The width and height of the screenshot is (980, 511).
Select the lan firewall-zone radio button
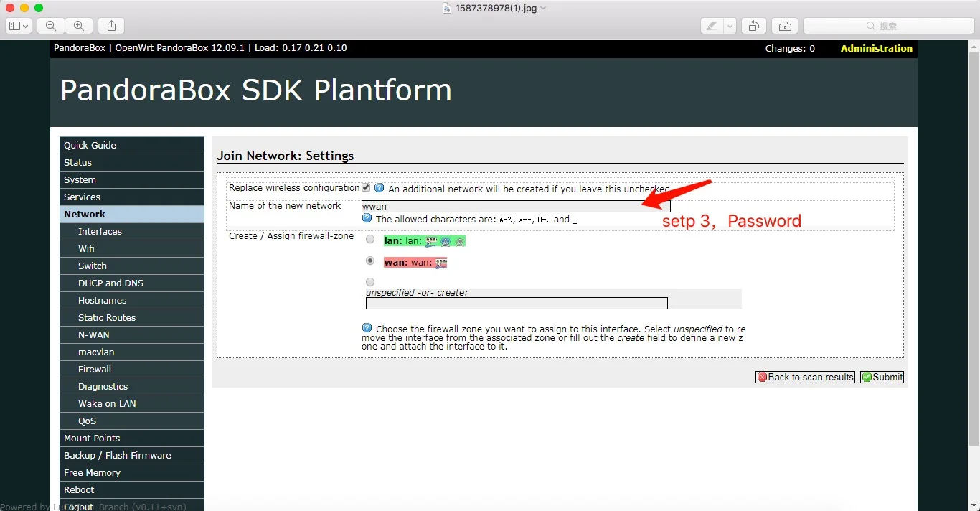[x=370, y=240]
